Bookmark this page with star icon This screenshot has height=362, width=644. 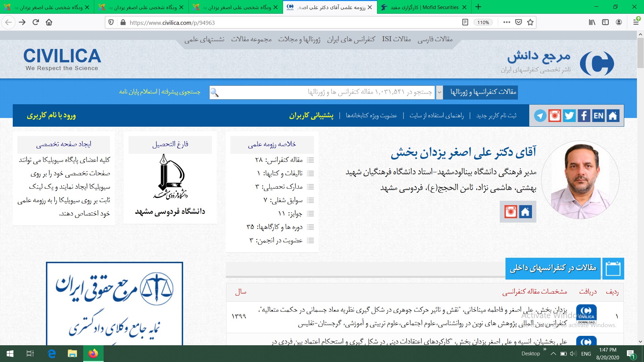point(530,22)
